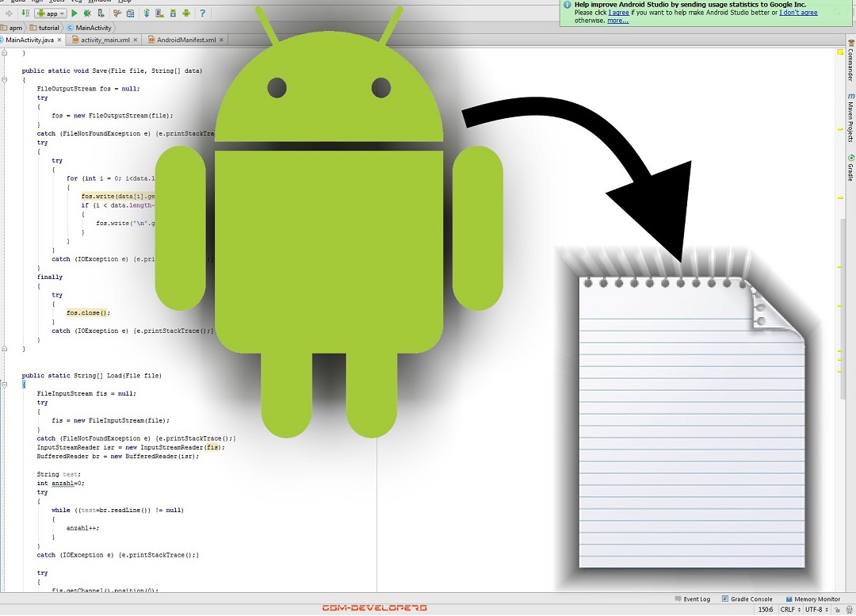Click the 'FileInputStream fis = null;' line

pos(86,394)
